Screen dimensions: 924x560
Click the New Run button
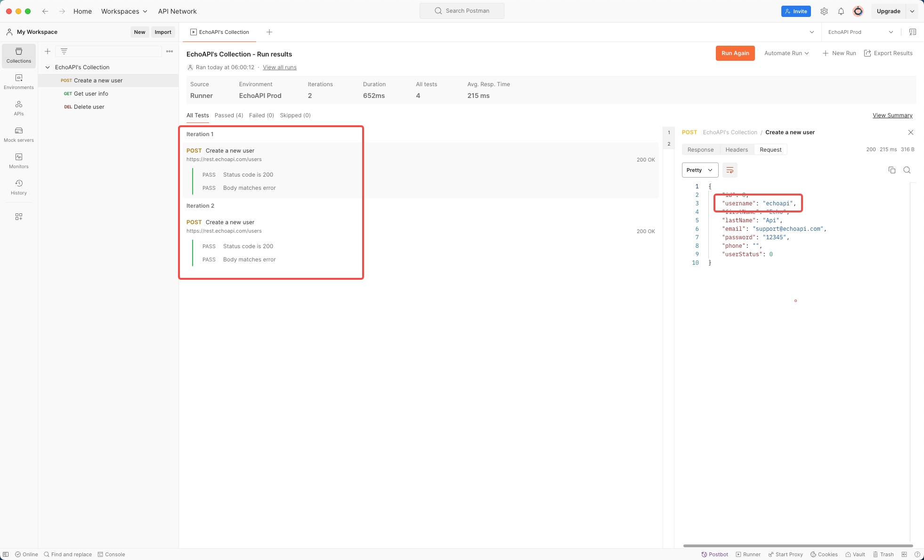(839, 53)
